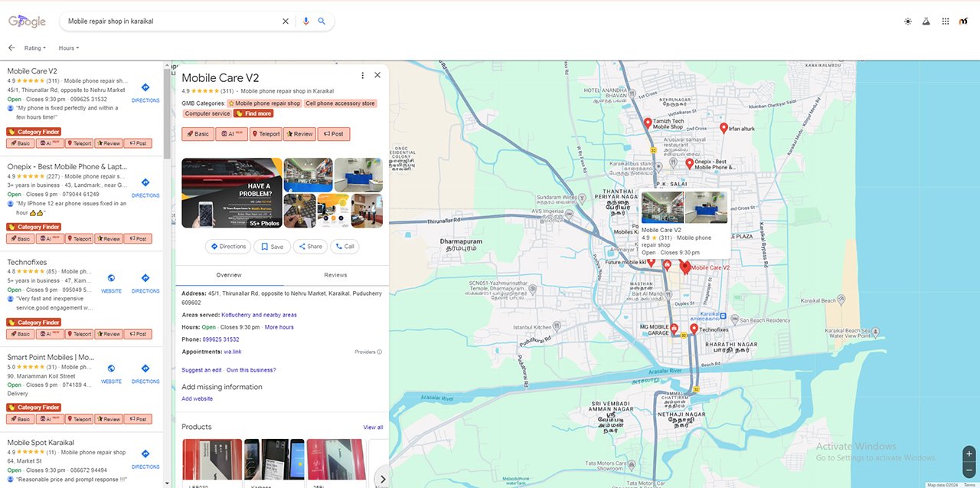The width and height of the screenshot is (980, 488).
Task: Zoom in on the map
Action: click(x=969, y=454)
